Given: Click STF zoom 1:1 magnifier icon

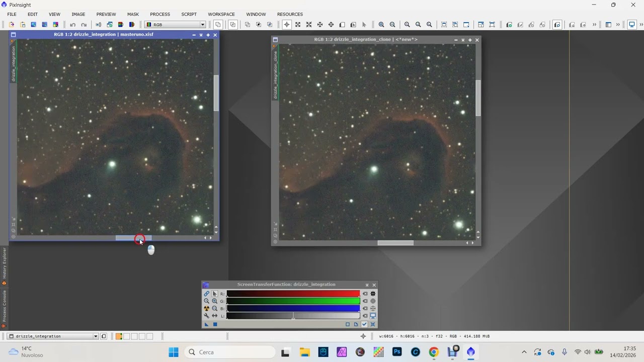Looking at the screenshot, I should [206, 301].
